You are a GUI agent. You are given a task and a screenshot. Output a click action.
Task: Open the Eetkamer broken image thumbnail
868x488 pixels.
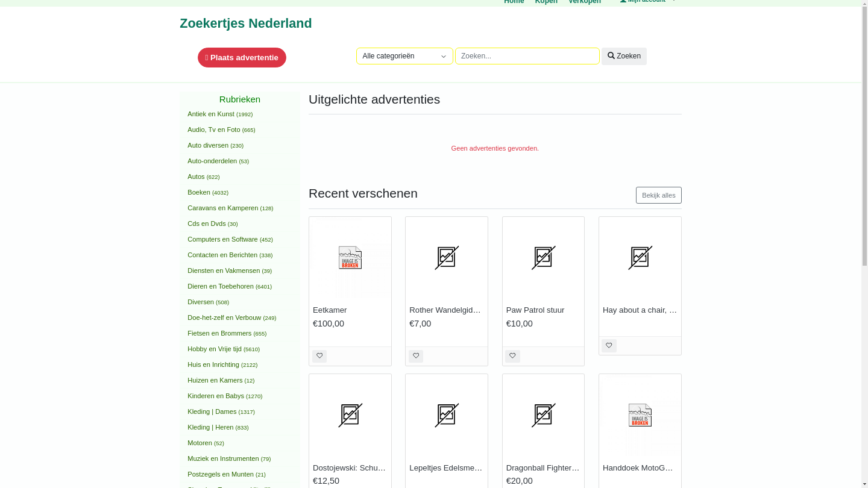point(350,258)
